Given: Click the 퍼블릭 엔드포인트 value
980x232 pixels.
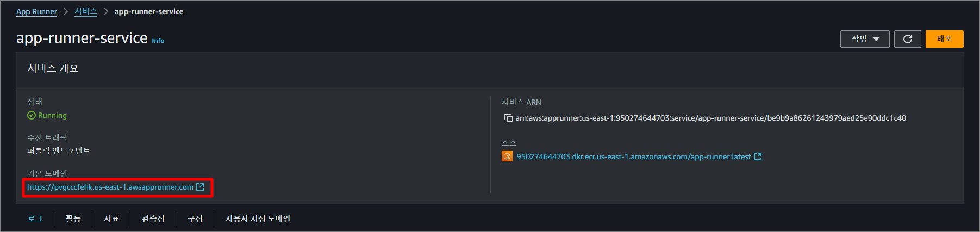Looking at the screenshot, I should click(59, 151).
